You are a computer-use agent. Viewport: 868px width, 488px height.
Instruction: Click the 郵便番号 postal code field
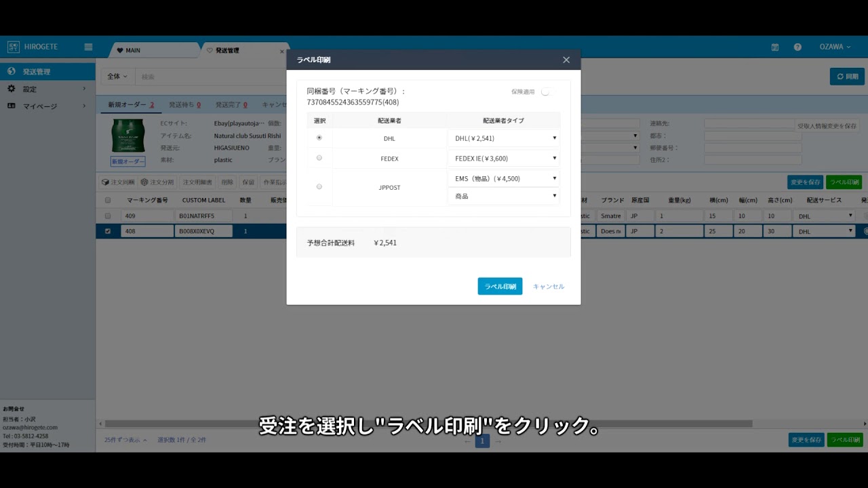coord(753,148)
